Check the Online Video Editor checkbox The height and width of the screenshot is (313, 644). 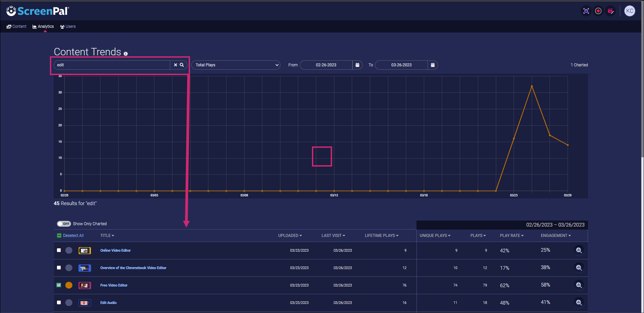coord(59,250)
